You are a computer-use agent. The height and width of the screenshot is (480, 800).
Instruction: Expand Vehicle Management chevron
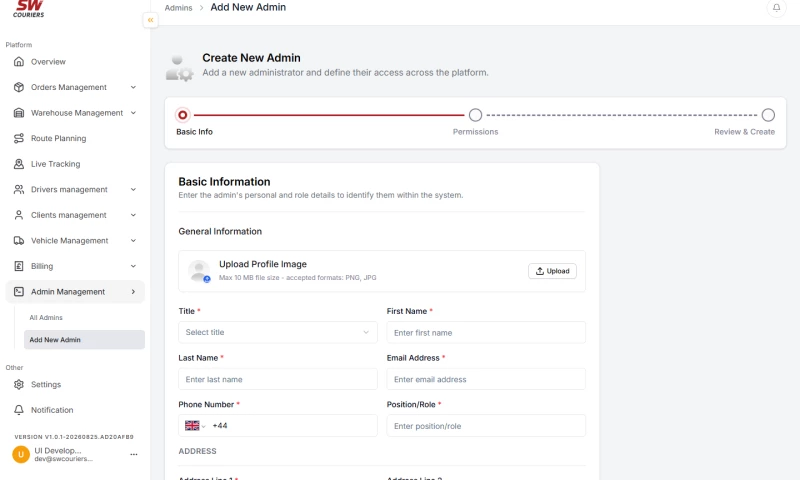pyautogui.click(x=133, y=240)
